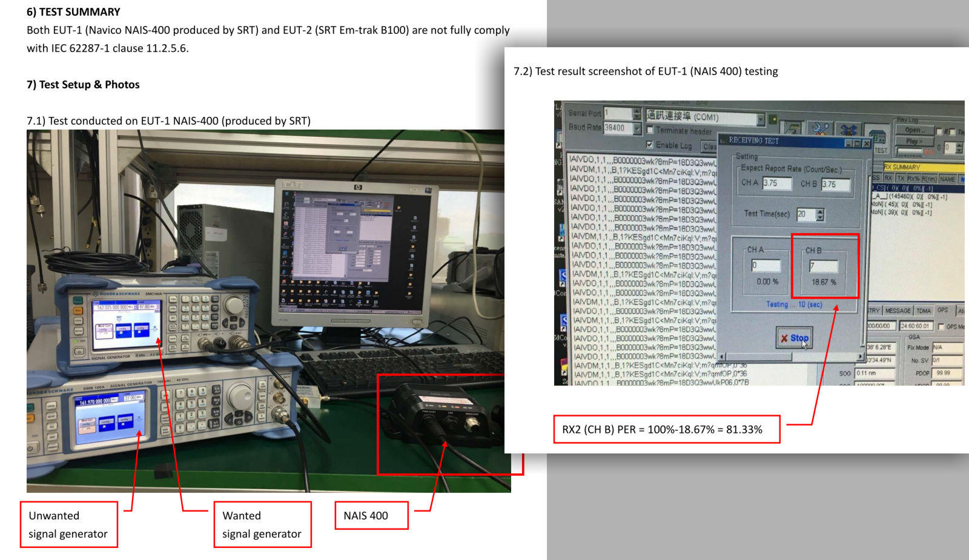Viewport: 969px width, 560px height.
Task: Click the Rx% column header
Action: point(913,179)
